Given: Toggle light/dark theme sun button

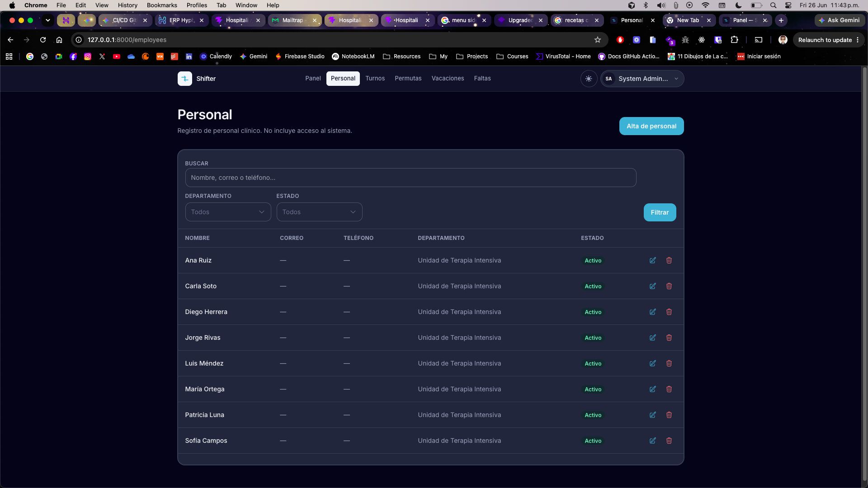Looking at the screenshot, I should (589, 79).
